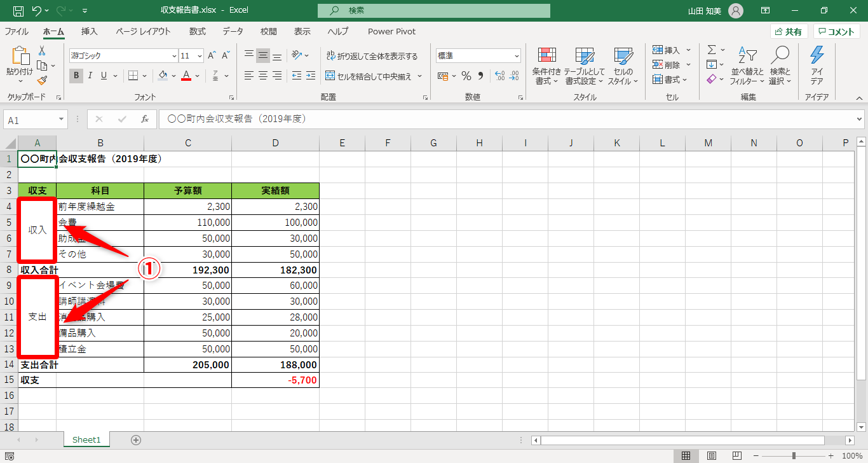Copy the selection with the copy icon
Viewport: 868px width, 463px height.
[42, 66]
